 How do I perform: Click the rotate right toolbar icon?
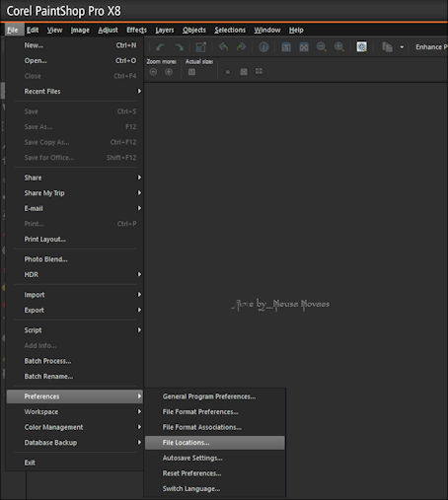[x=180, y=47]
